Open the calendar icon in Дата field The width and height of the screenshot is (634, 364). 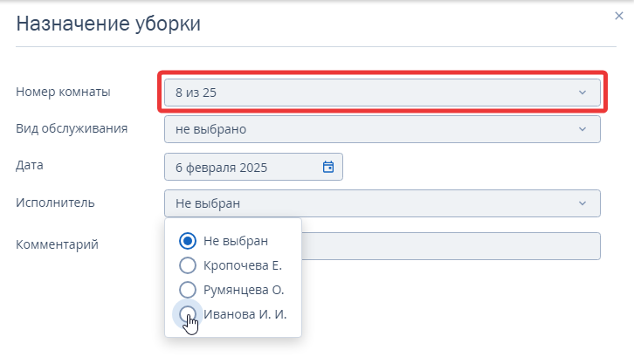(x=328, y=167)
